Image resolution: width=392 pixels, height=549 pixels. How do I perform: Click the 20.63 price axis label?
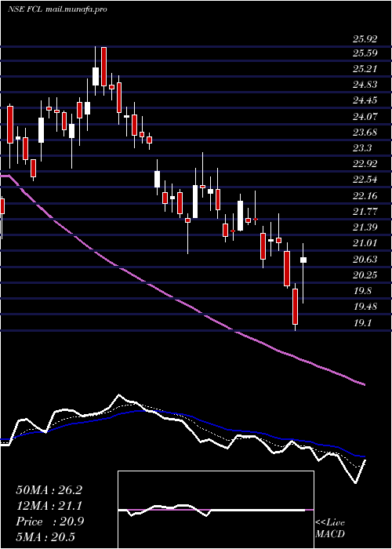click(x=365, y=259)
